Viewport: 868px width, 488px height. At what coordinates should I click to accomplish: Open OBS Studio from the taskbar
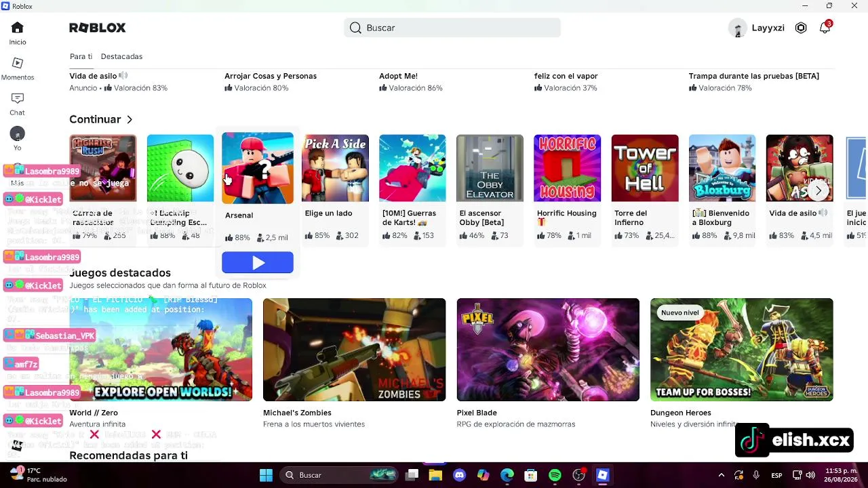(578, 475)
